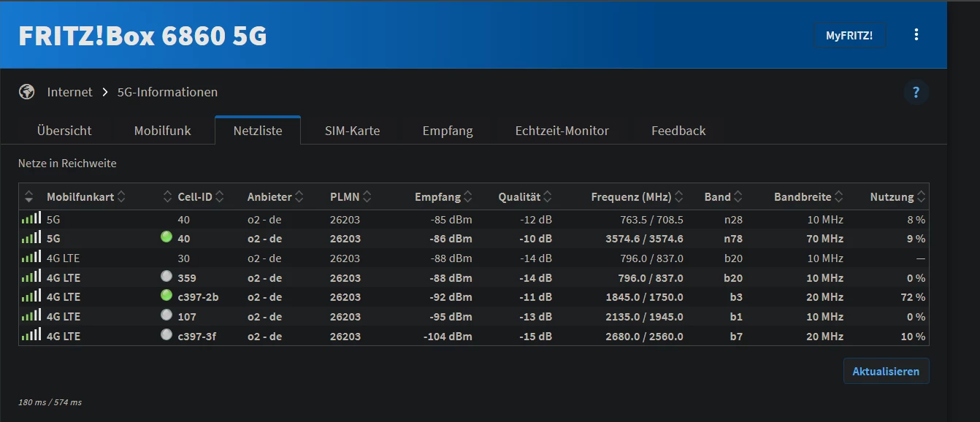The image size is (980, 422).
Task: Click the grey status dot of cell 107
Action: tap(166, 315)
